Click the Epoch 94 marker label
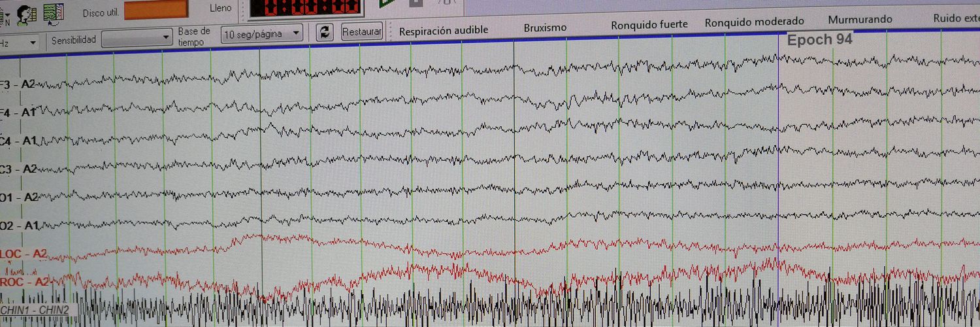Viewport: 980px width, 327px height. (x=820, y=40)
